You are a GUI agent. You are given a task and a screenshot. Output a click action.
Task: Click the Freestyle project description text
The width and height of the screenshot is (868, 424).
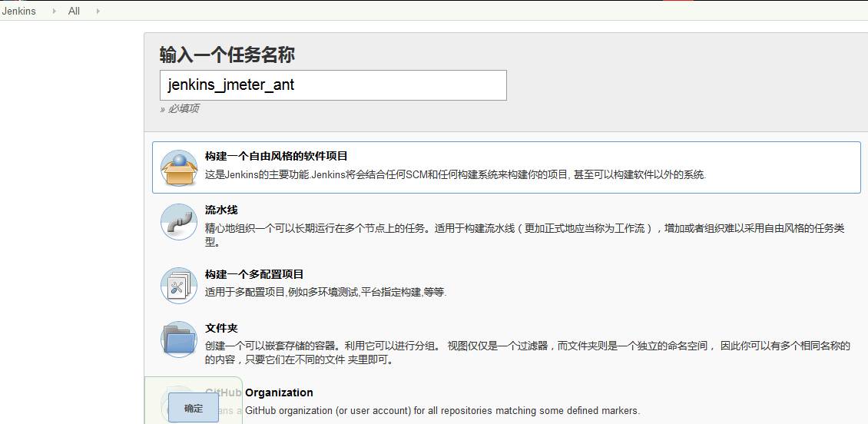pyautogui.click(x=456, y=175)
